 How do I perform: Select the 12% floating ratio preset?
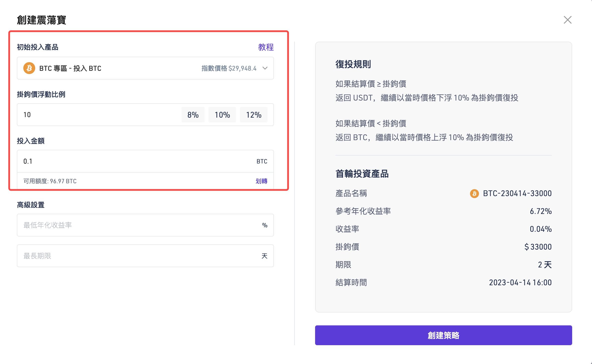point(254,115)
